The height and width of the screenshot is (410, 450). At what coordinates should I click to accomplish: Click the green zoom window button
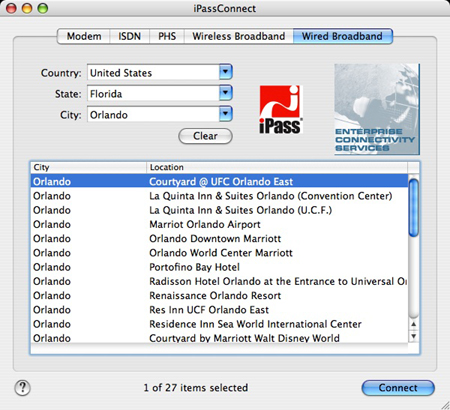pyautogui.click(x=42, y=8)
